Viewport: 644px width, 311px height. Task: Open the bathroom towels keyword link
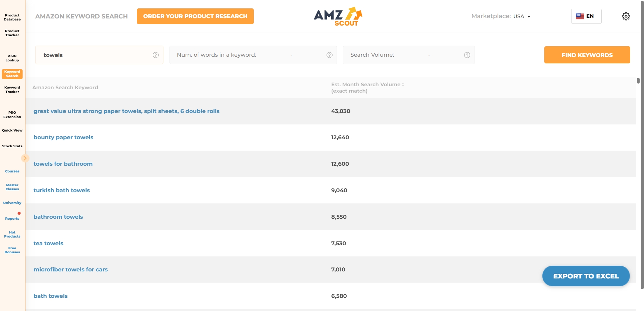coord(58,217)
